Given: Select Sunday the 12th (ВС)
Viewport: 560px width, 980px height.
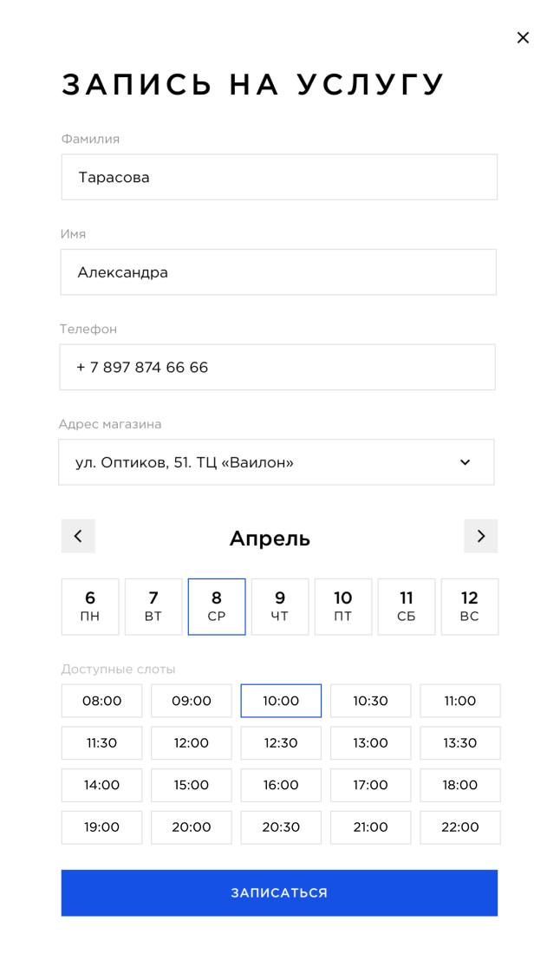Looking at the screenshot, I should 470,606.
